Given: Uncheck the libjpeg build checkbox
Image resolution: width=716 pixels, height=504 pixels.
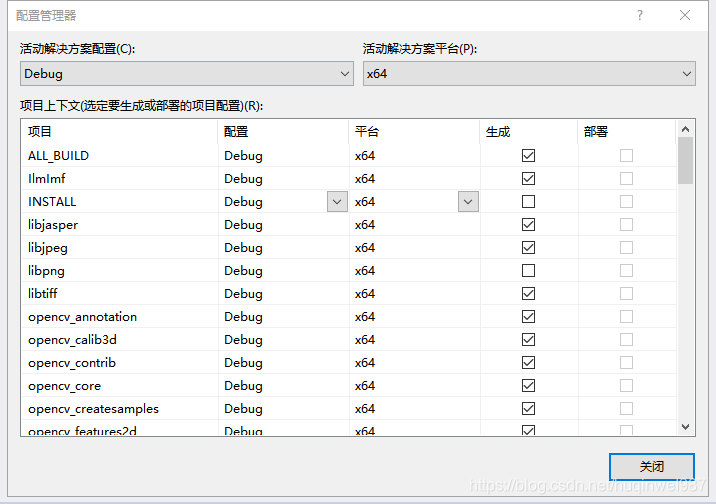Looking at the screenshot, I should point(528,247).
